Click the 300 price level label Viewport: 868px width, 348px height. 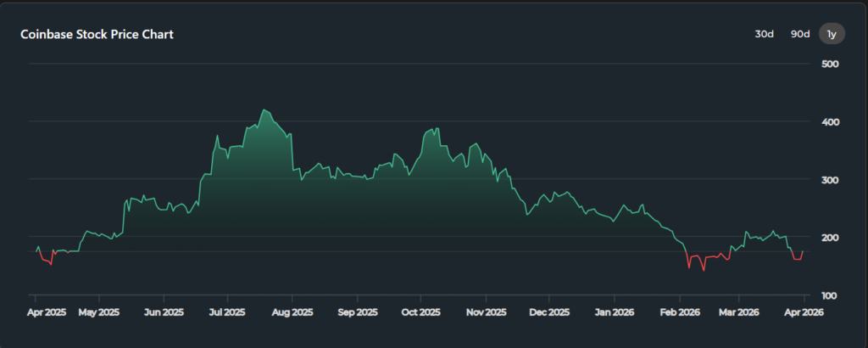coord(830,180)
